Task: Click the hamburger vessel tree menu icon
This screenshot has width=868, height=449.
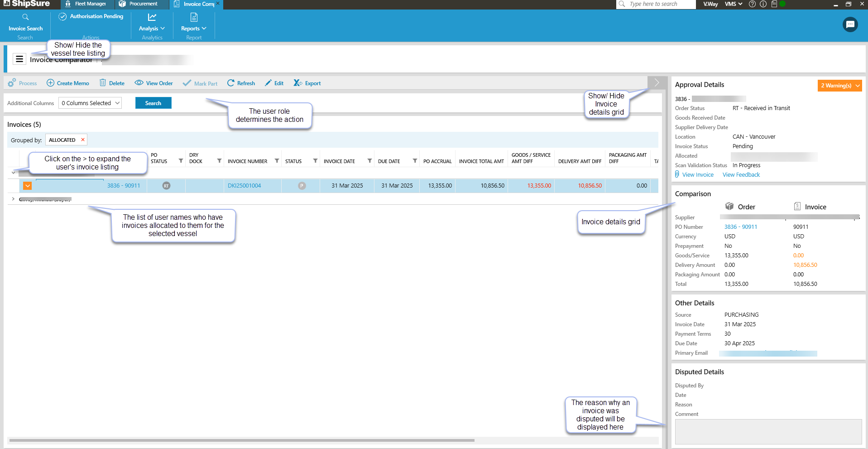Action: click(x=19, y=59)
